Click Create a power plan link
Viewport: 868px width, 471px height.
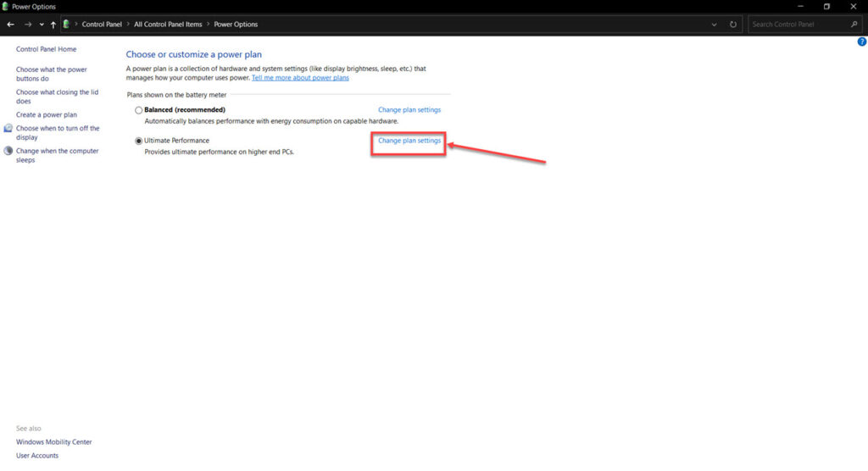pyautogui.click(x=47, y=114)
